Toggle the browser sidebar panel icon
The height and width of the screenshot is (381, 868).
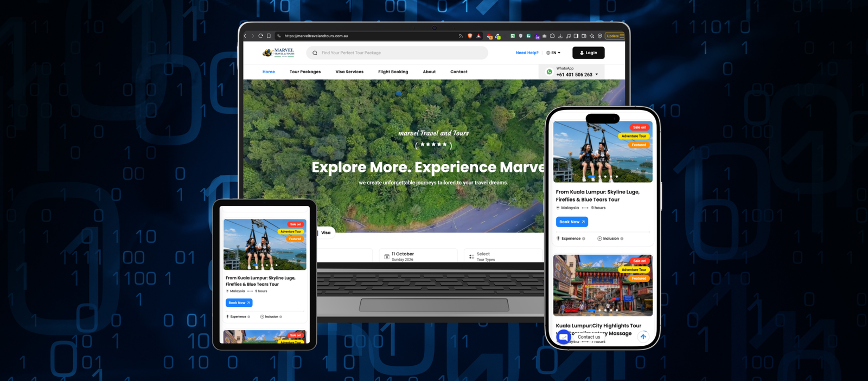[x=576, y=36]
